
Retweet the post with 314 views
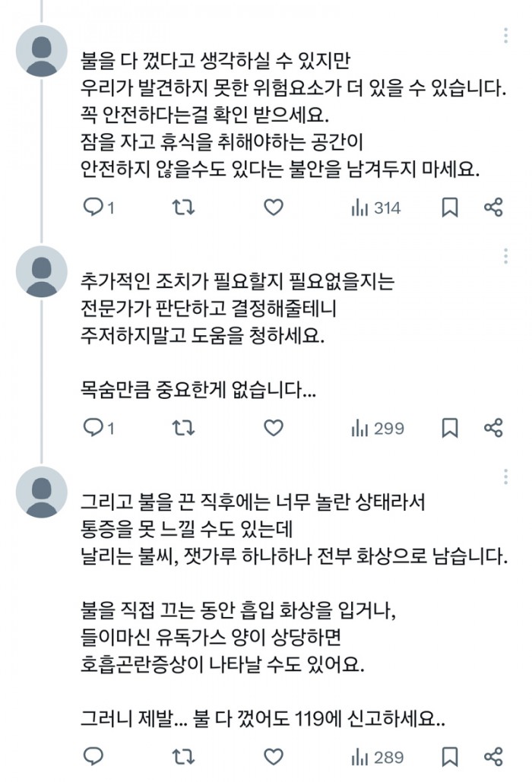pyautogui.click(x=183, y=207)
